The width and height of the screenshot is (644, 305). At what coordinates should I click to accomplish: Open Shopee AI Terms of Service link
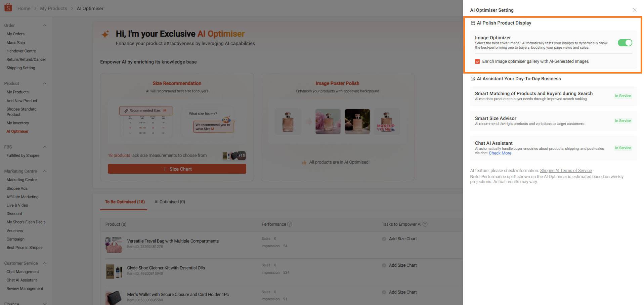click(x=566, y=171)
